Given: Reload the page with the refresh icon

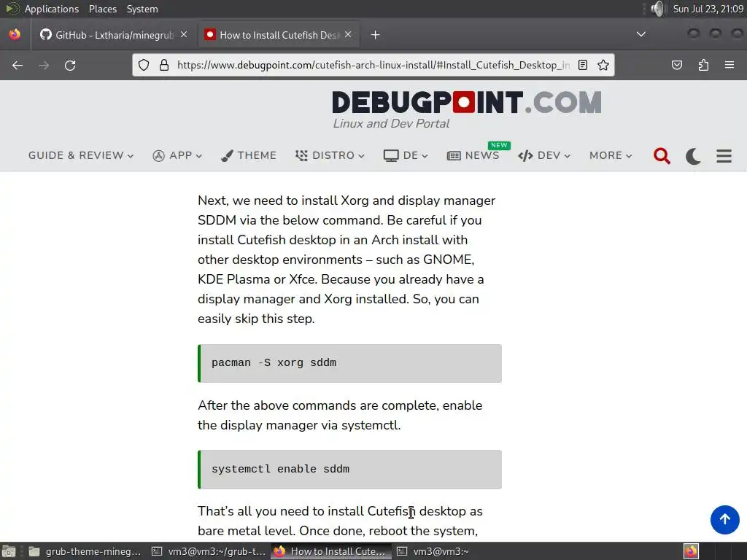Looking at the screenshot, I should [x=70, y=65].
